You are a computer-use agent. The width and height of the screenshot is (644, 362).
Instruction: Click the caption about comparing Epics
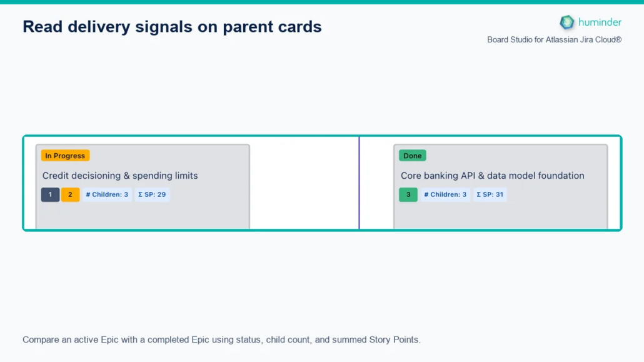221,340
